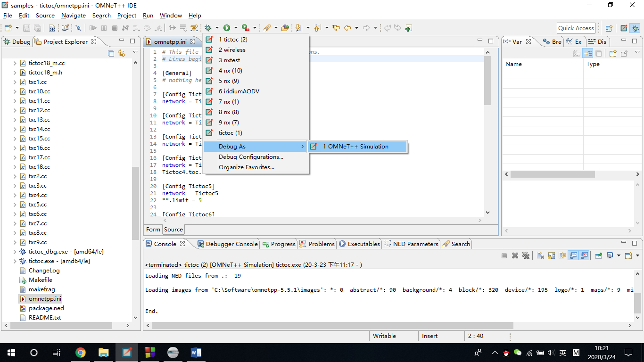Open the Navigate menu
The width and height of the screenshot is (644, 362).
[74, 16]
